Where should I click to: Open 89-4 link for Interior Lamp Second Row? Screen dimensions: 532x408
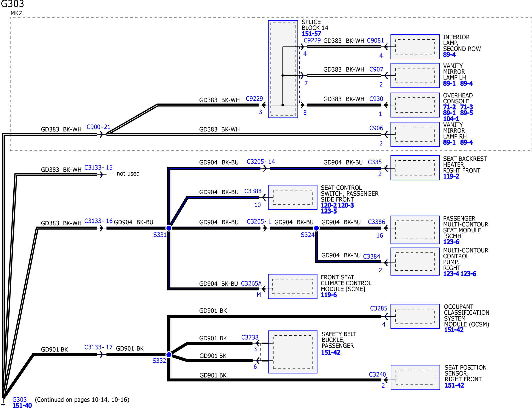449,55
